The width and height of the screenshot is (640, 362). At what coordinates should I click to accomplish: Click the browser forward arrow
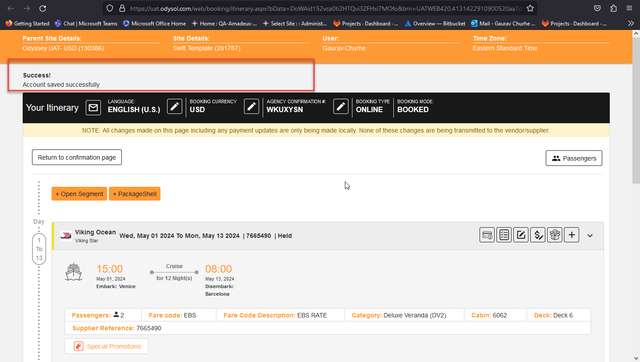(27, 8)
